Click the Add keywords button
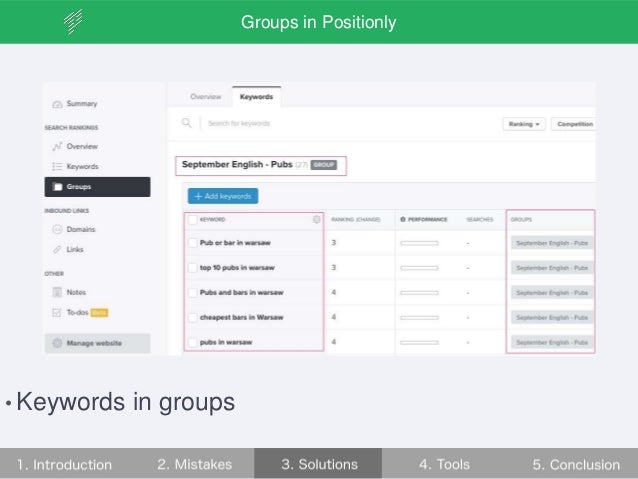The height and width of the screenshot is (479, 638). (x=223, y=196)
